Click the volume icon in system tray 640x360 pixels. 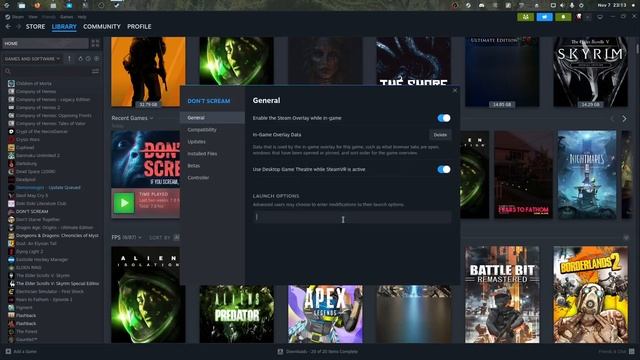pos(562,5)
